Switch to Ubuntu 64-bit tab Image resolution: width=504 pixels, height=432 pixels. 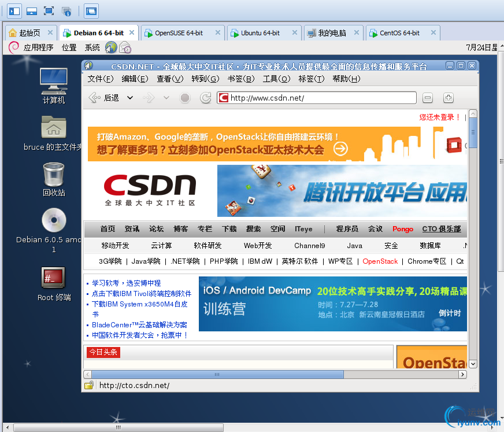pyautogui.click(x=260, y=33)
